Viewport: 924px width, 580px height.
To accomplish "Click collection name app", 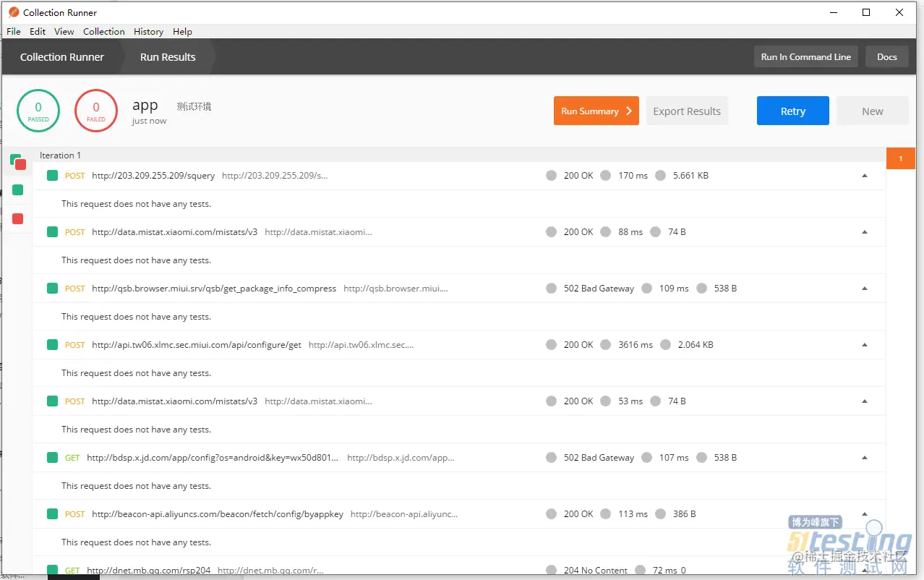I will 145,106.
